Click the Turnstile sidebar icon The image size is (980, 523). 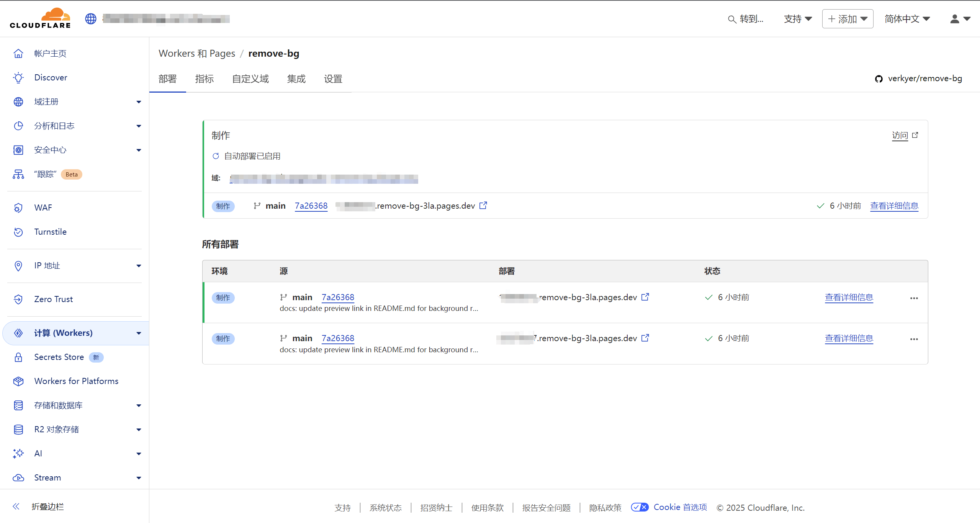pyautogui.click(x=18, y=232)
